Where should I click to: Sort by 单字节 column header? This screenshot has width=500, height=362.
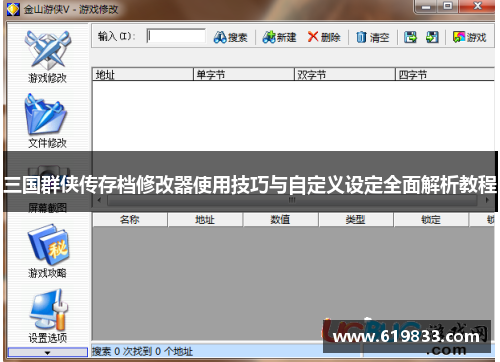tap(244, 74)
